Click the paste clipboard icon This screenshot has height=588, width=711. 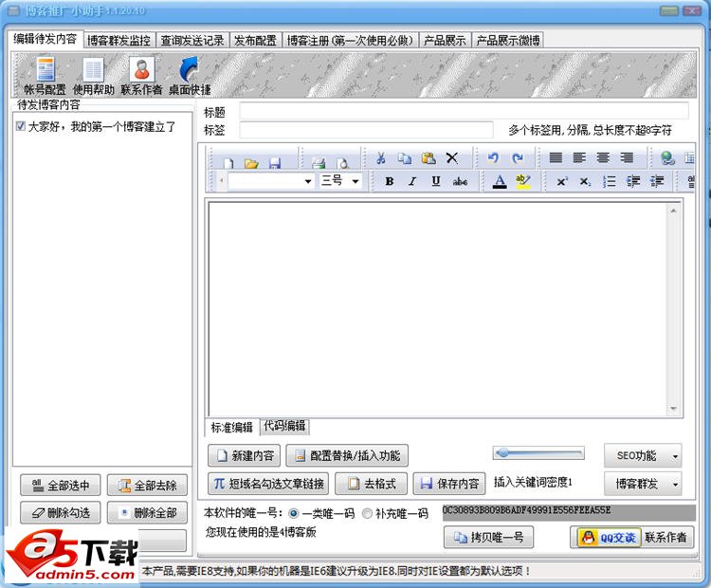point(428,157)
